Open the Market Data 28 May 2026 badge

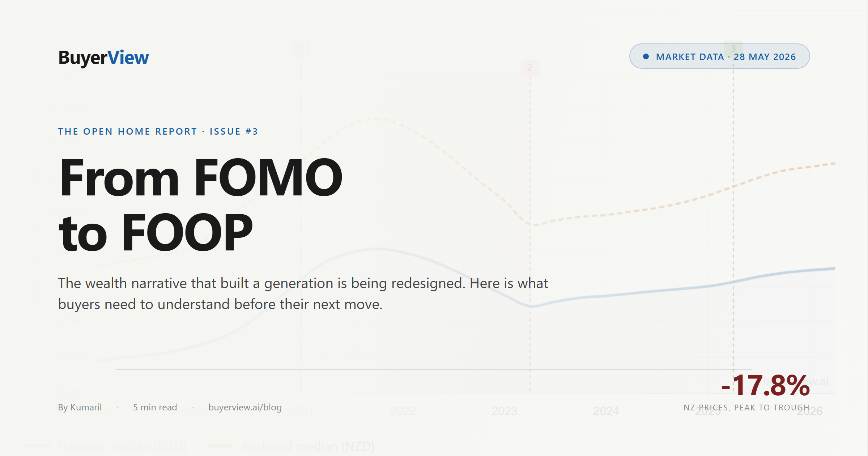point(719,56)
